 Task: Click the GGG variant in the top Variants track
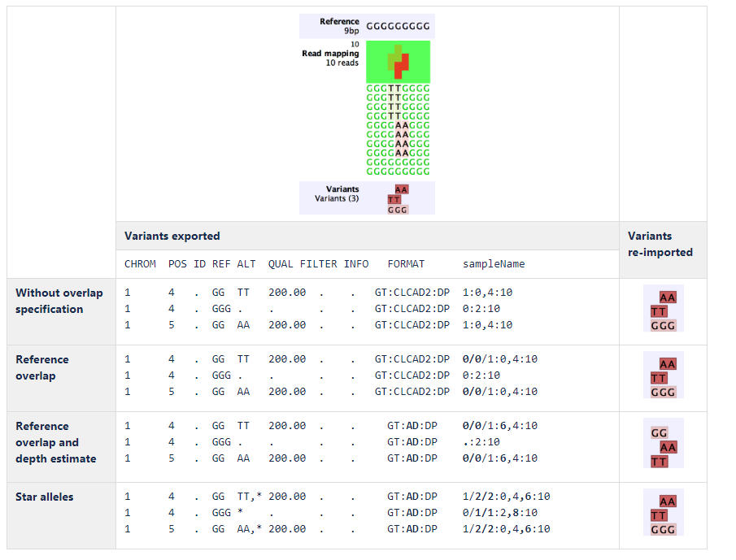[x=398, y=209]
